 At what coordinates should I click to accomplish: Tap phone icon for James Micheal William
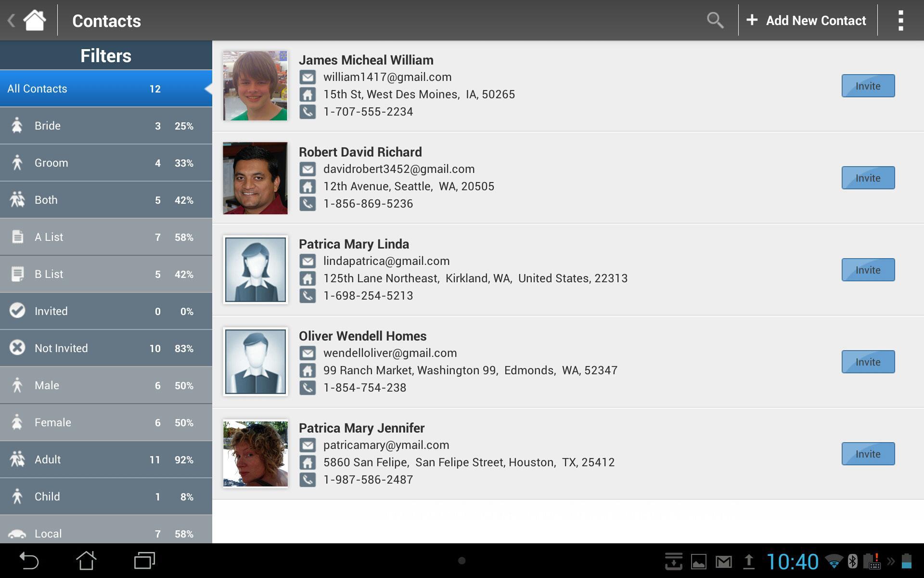(308, 112)
